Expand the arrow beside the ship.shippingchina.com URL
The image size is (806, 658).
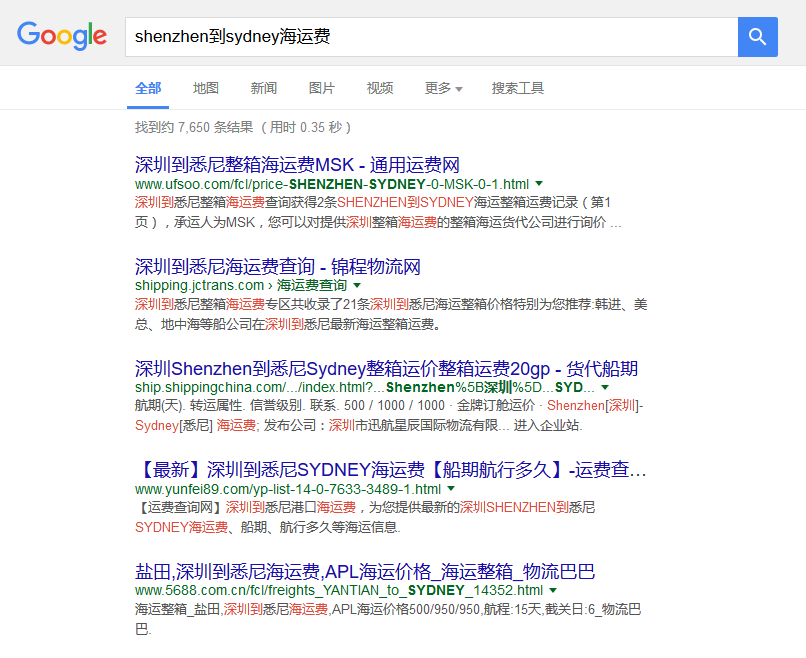(x=605, y=387)
